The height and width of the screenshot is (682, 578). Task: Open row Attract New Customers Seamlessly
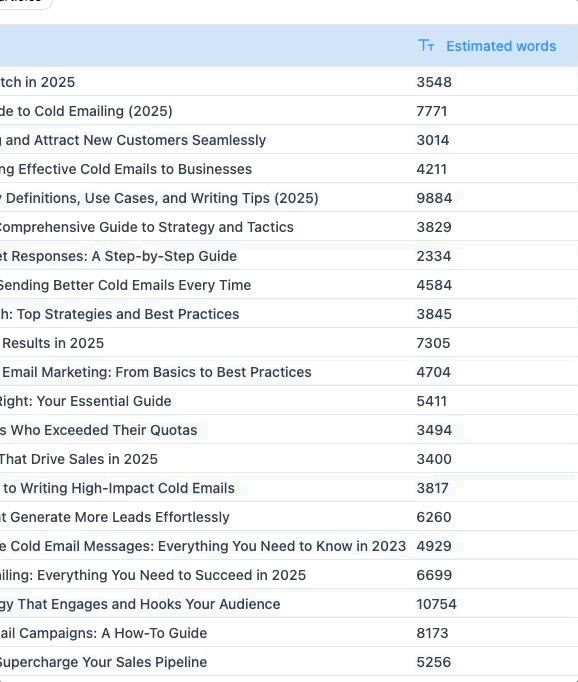point(133,140)
